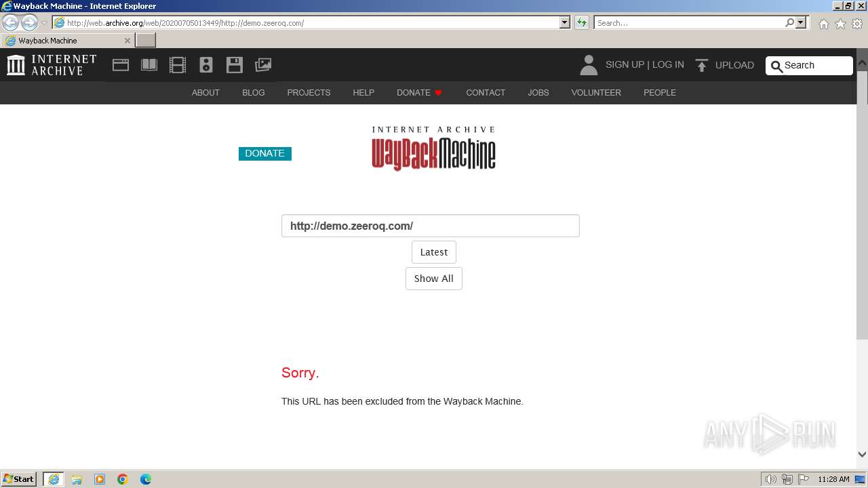This screenshot has height=488, width=868.
Task: Click the teal DONATE button
Action: point(265,154)
